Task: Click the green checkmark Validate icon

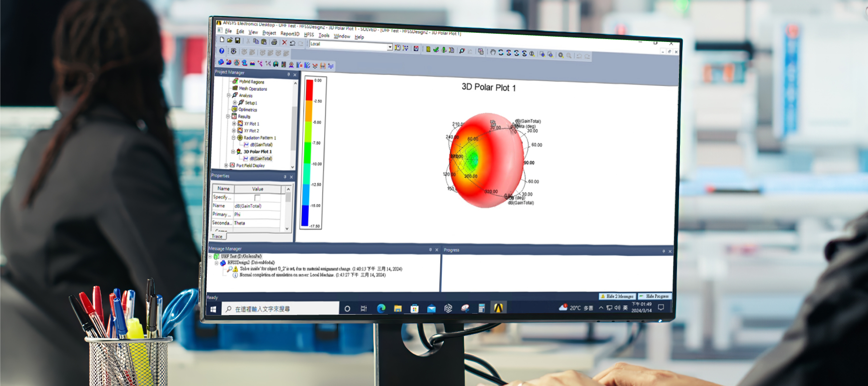Action: click(x=436, y=49)
